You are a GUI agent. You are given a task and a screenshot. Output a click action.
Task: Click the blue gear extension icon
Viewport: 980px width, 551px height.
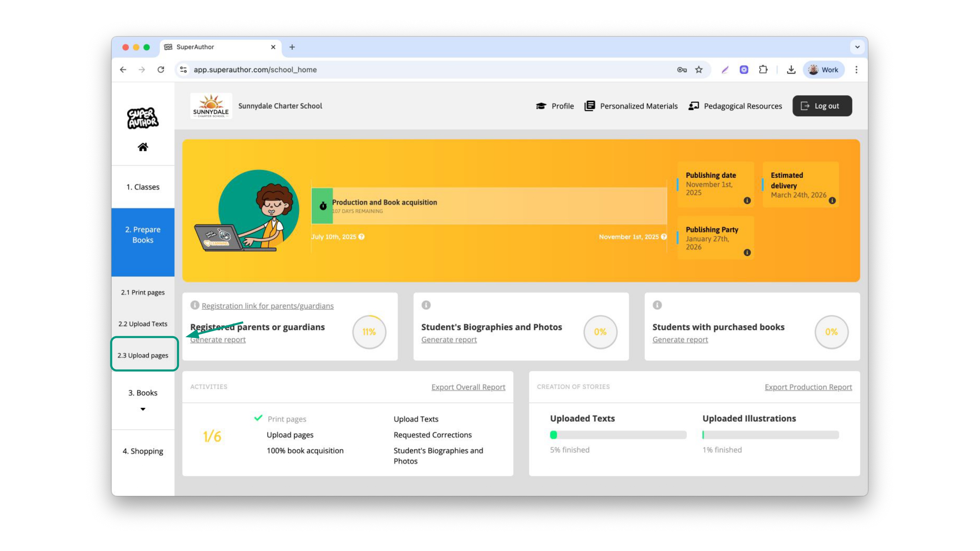(x=744, y=70)
